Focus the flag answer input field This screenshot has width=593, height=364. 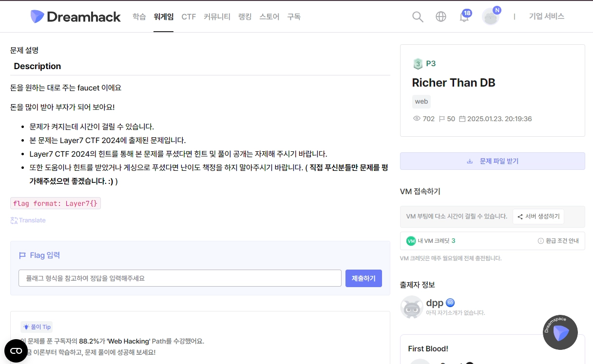180,278
